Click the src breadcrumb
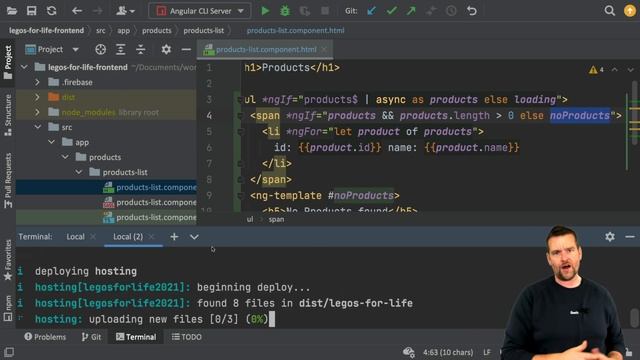The height and width of the screenshot is (360, 640). (100, 30)
